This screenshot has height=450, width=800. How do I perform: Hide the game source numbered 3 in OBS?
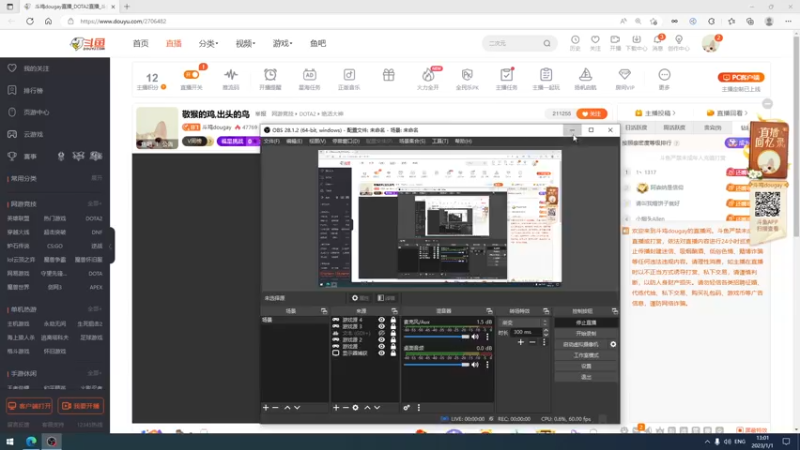click(381, 327)
